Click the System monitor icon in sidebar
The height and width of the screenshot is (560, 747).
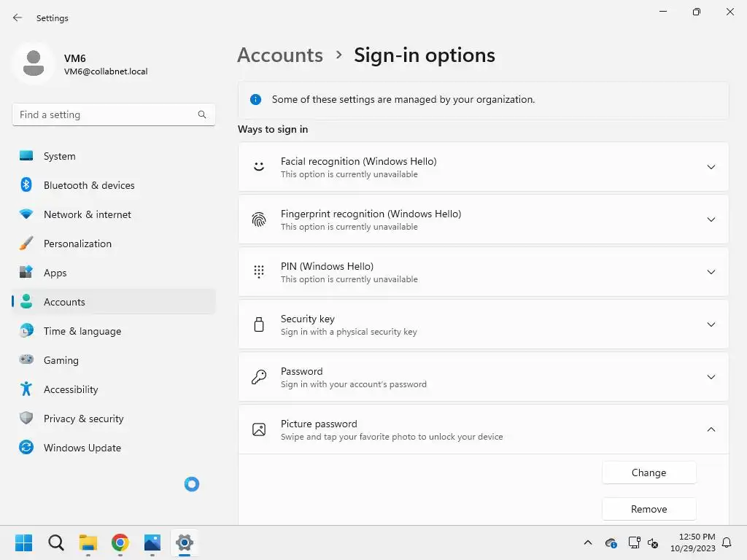click(26, 156)
